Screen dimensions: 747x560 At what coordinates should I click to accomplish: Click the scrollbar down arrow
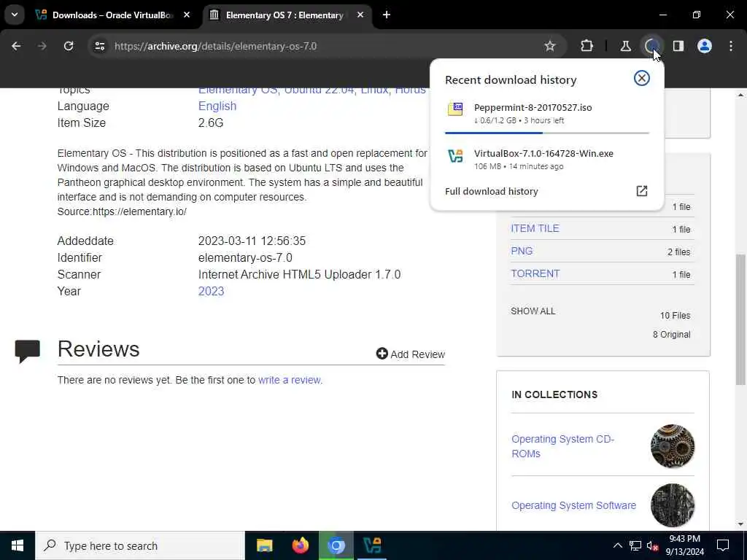coord(740,524)
